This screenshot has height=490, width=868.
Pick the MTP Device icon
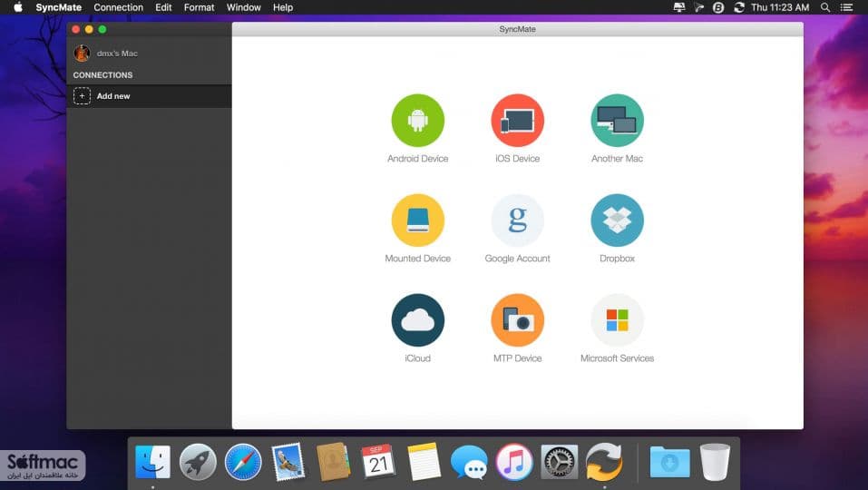517,320
